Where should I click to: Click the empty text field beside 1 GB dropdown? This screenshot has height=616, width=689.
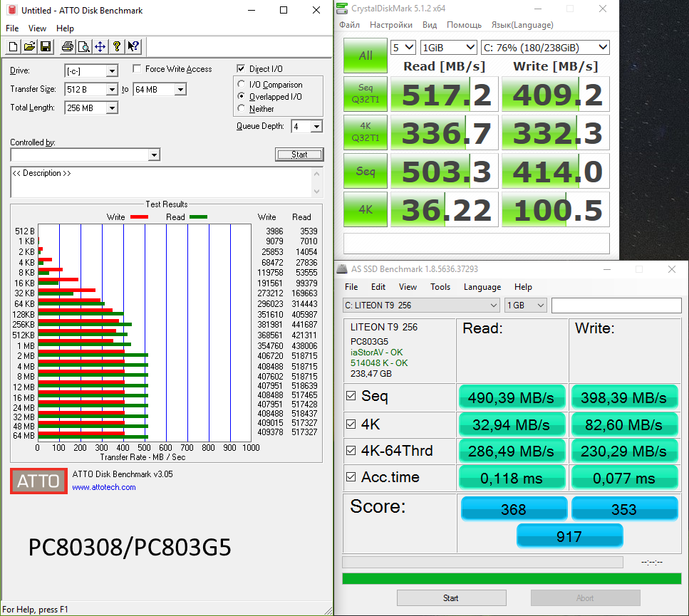(616, 305)
